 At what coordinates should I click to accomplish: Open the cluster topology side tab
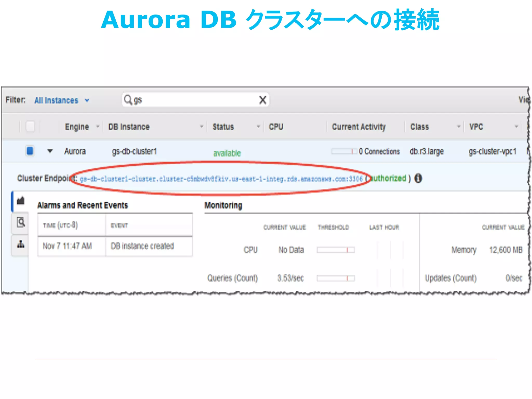pyautogui.click(x=21, y=245)
